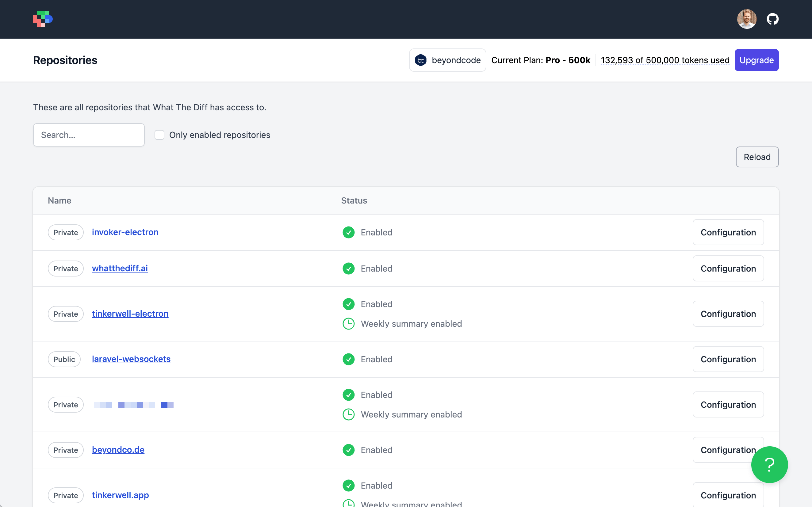Click the Private badge next to invoker-electron
Screen dimensions: 812x507
(66, 232)
